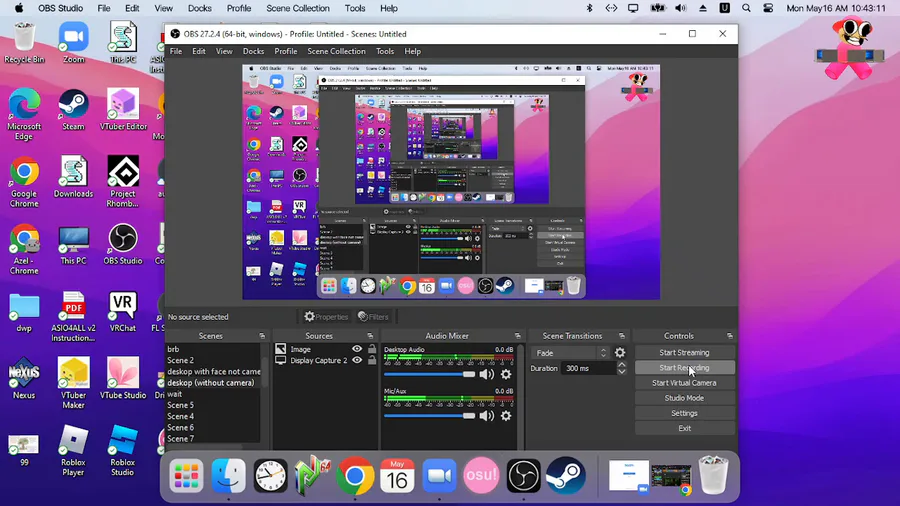
Task: Open VTube Studio desktop icon
Action: pos(123,379)
